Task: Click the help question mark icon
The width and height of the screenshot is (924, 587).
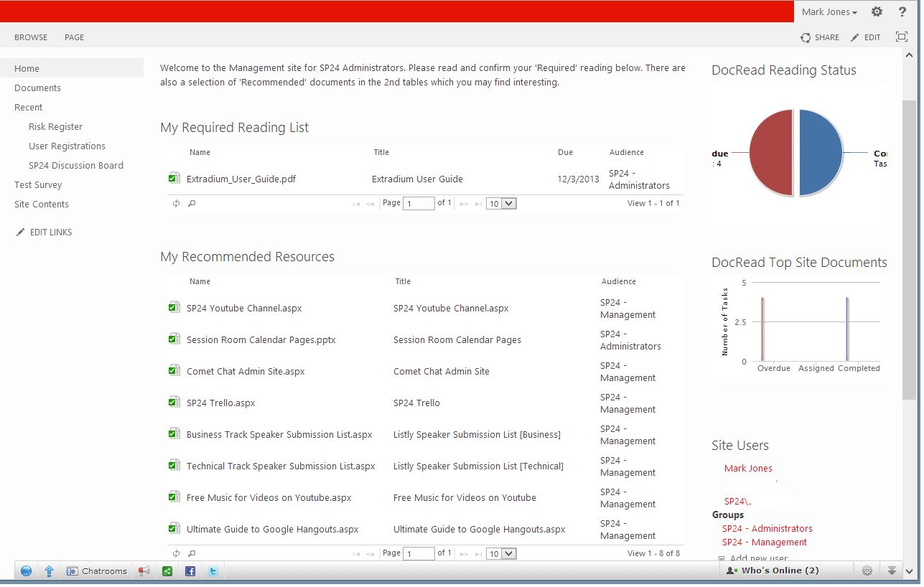Action: pos(902,11)
